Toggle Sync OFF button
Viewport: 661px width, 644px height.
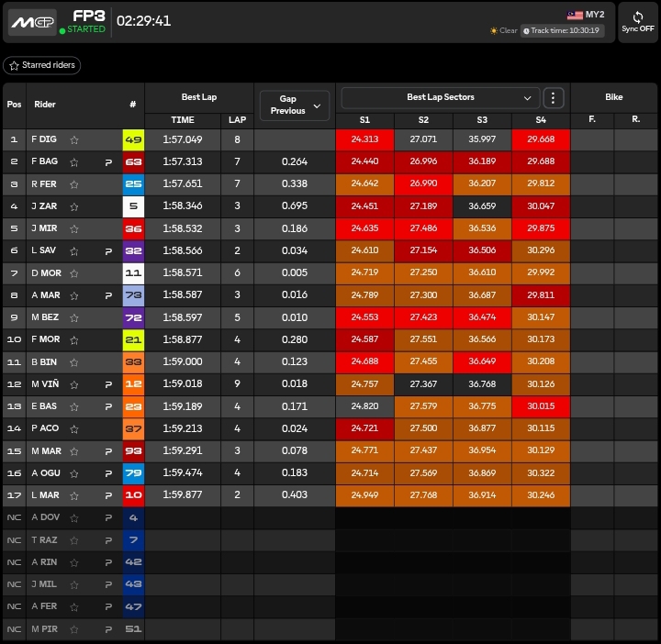tap(638, 22)
